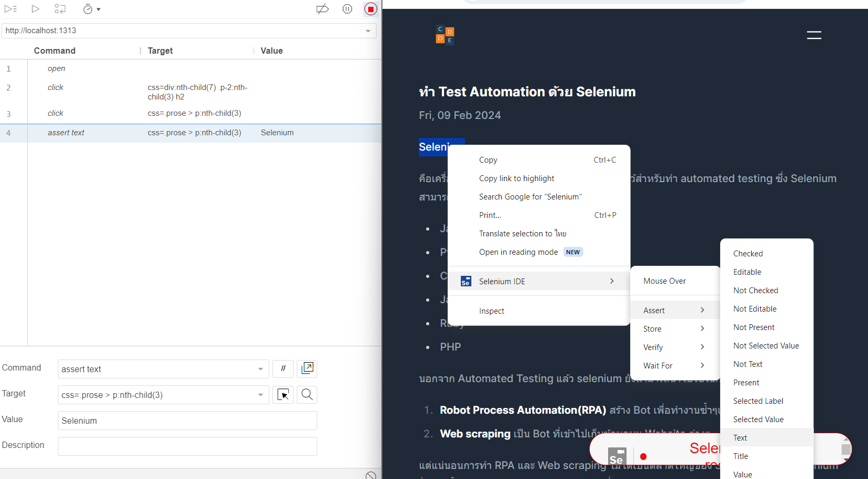868x479 pixels.
Task: Click the Target column header
Action: (160, 51)
